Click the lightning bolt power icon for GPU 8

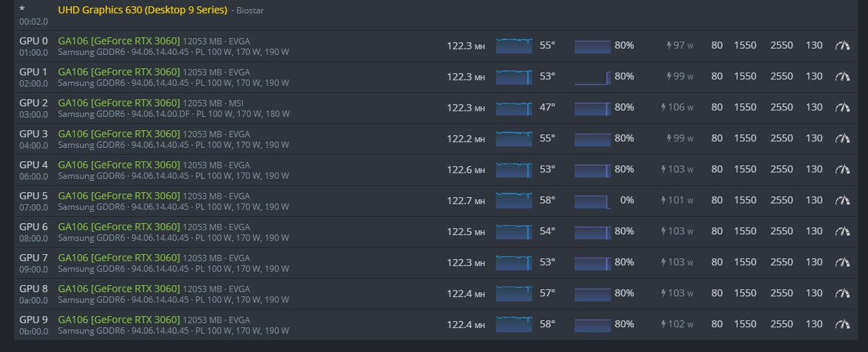point(663,294)
